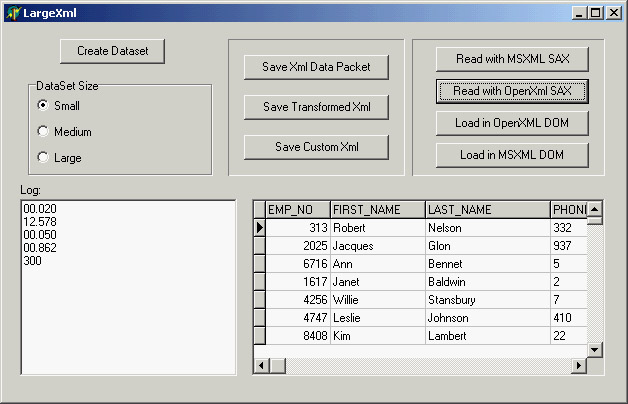Screen dimensions: 628x404
Task: Click the grid's scroll left arrow
Action: coord(261,366)
